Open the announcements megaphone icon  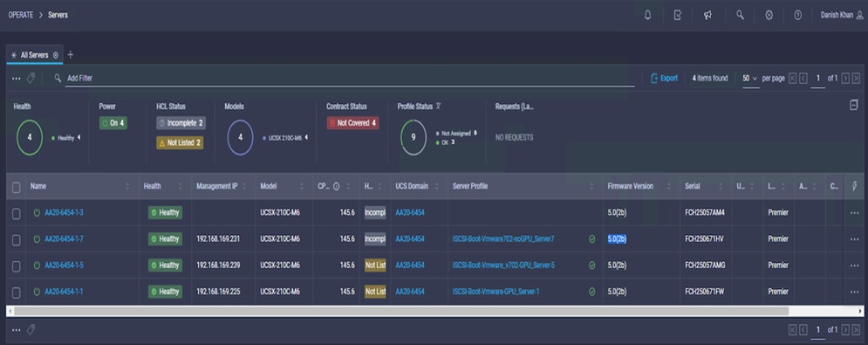[707, 16]
